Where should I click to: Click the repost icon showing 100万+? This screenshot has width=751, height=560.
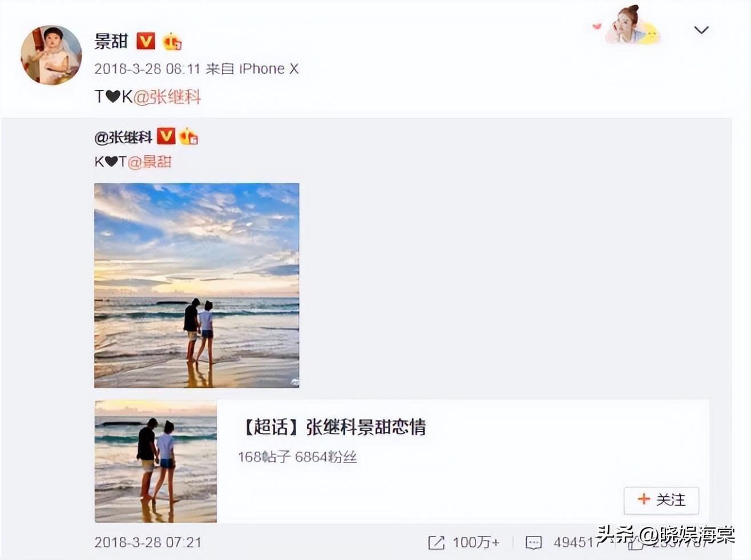coord(436,542)
